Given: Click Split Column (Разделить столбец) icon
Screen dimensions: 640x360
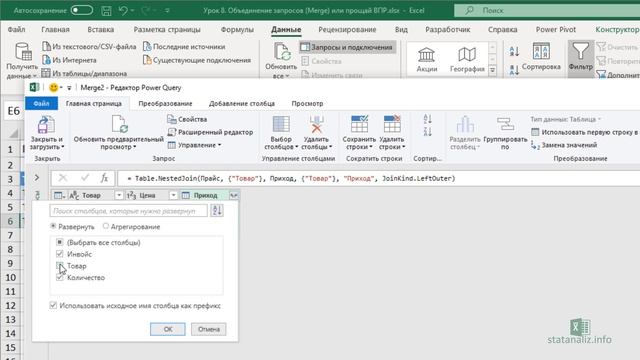Looking at the screenshot, I should click(x=465, y=125).
